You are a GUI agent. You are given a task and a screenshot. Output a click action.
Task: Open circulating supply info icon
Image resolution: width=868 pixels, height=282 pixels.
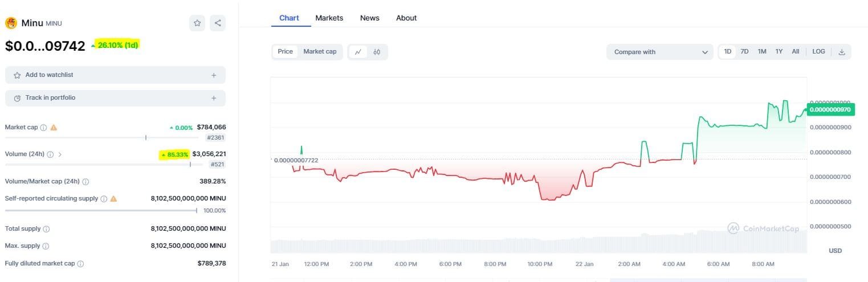104,199
